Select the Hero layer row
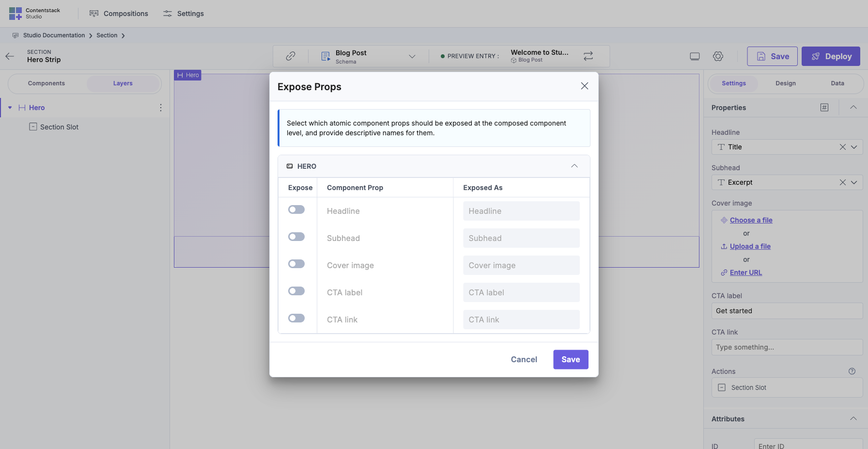 85,108
